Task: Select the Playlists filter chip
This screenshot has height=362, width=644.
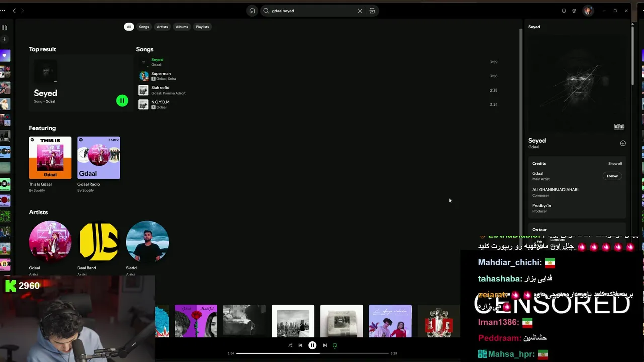Action: 202,27
